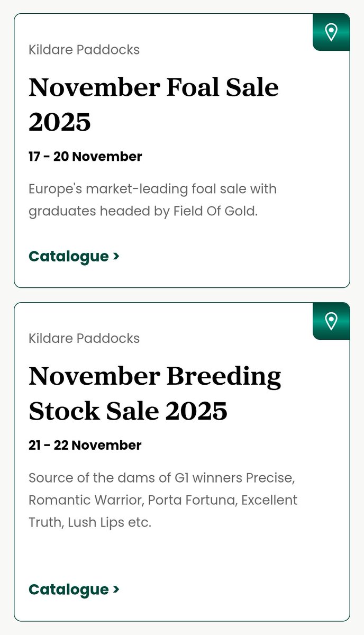Click the Field Of Gold text
364x635 pixels.
215,212
